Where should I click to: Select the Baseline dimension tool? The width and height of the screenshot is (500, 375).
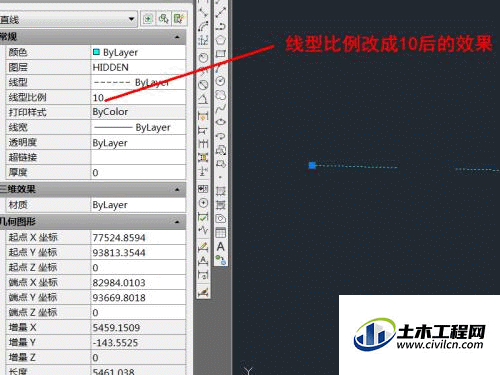point(203,130)
